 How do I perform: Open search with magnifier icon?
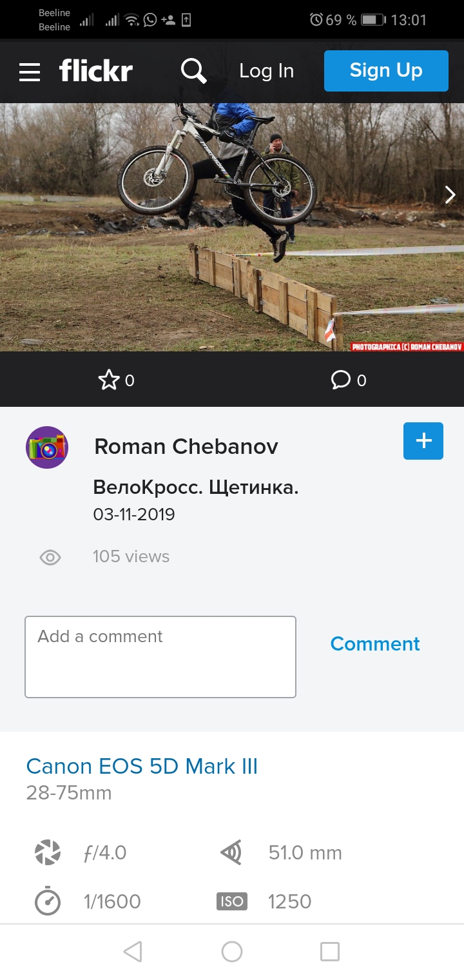pos(193,71)
